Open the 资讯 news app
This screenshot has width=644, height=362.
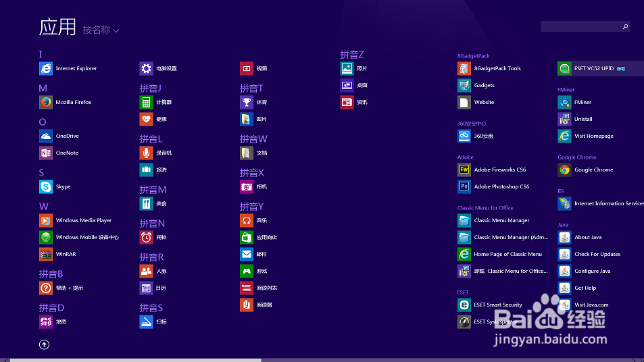[x=354, y=102]
